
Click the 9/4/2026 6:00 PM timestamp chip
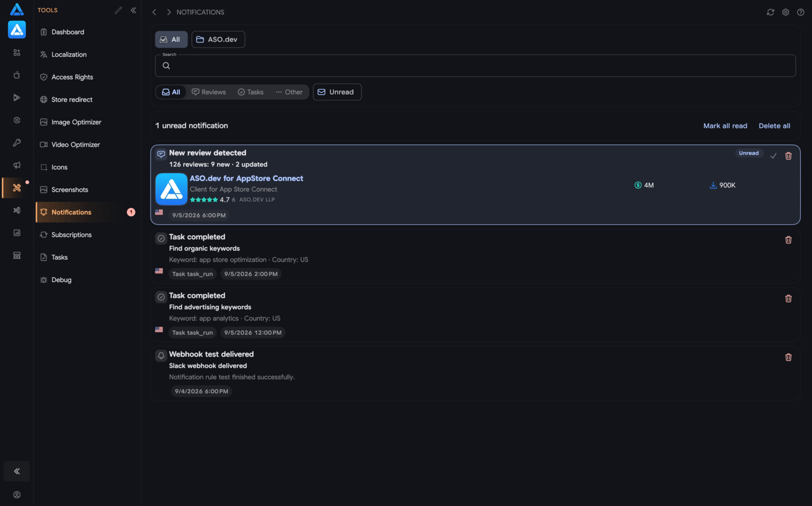tap(201, 391)
